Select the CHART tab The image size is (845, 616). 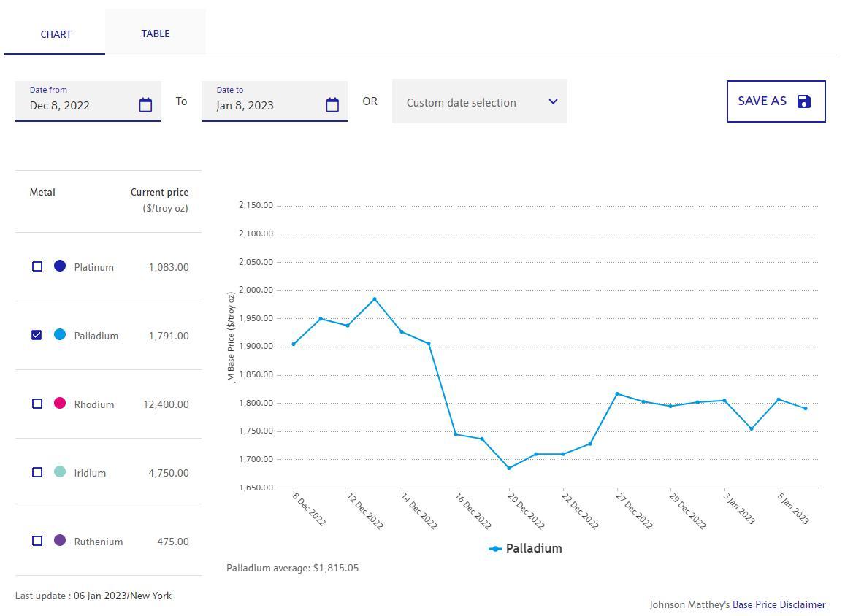tap(56, 34)
